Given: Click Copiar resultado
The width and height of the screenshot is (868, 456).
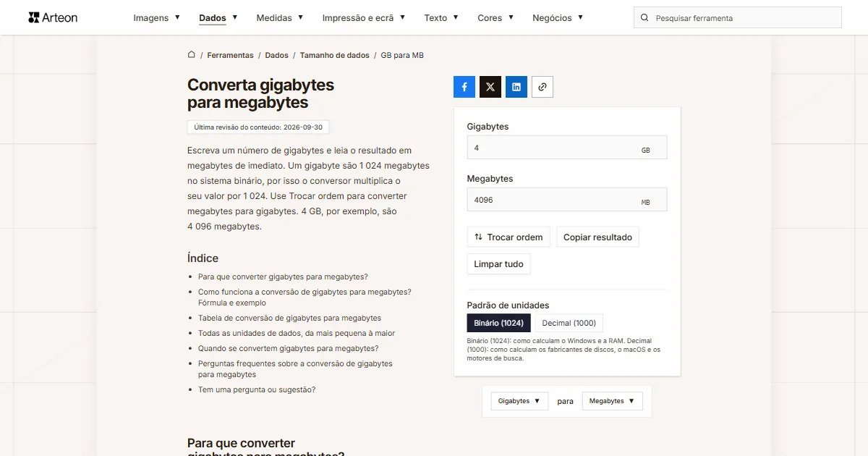Looking at the screenshot, I should [x=597, y=237].
